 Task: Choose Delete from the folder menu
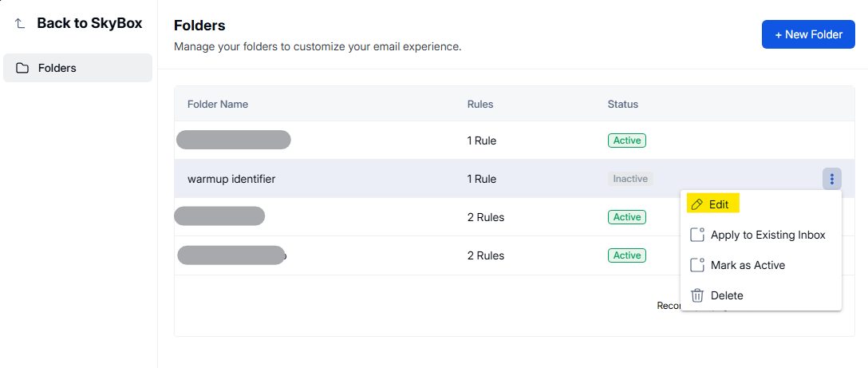(727, 295)
